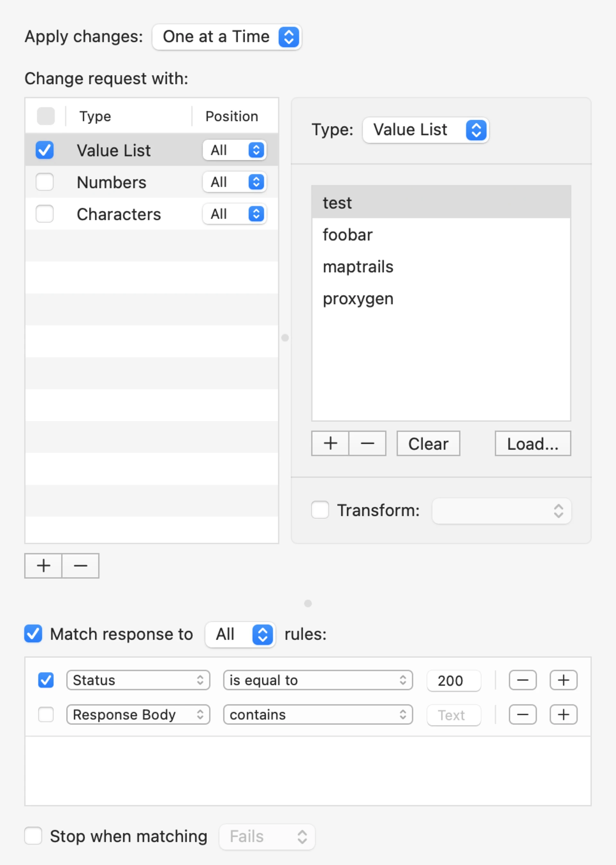The image size is (616, 865).
Task: Enable the Characters type checkbox
Action: coord(45,214)
